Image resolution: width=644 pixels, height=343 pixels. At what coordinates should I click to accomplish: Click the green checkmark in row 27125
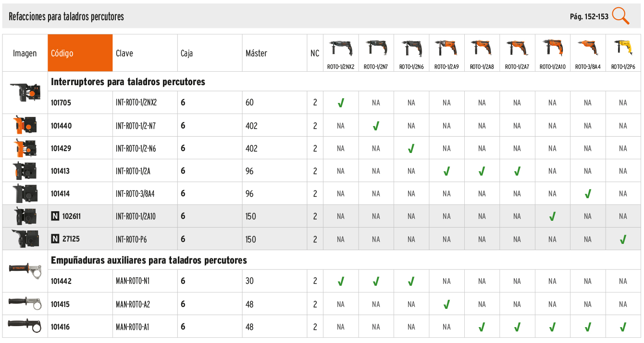point(623,239)
